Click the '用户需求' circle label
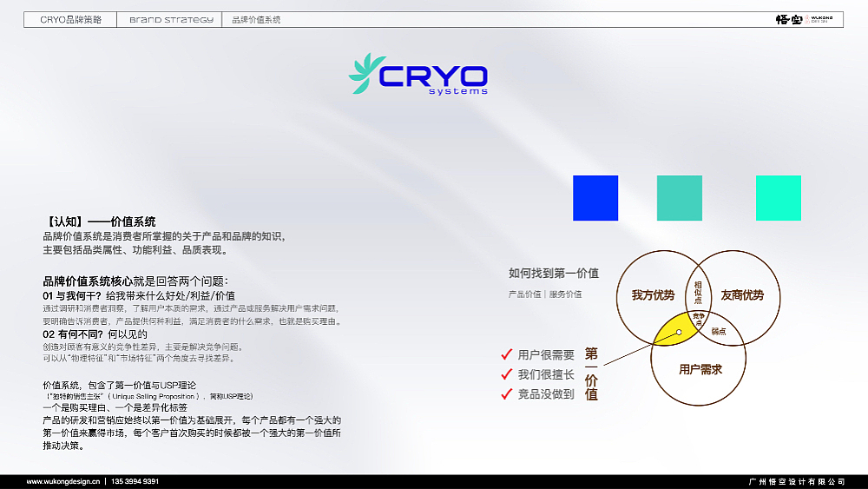The height and width of the screenshot is (489, 868). click(700, 369)
